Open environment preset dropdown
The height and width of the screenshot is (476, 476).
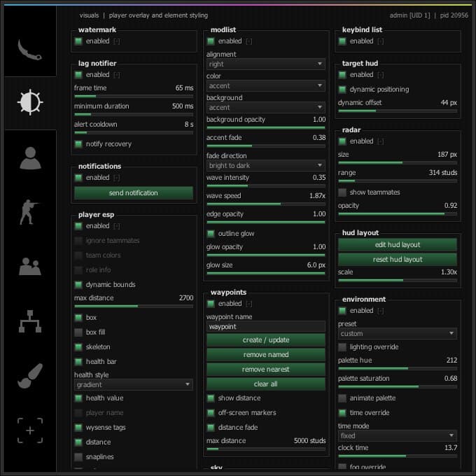tap(398, 334)
